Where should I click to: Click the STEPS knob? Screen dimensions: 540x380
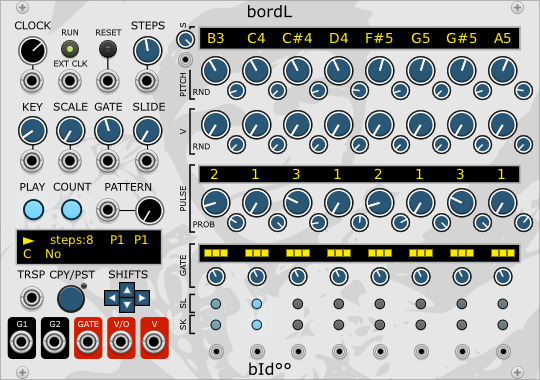(x=147, y=51)
